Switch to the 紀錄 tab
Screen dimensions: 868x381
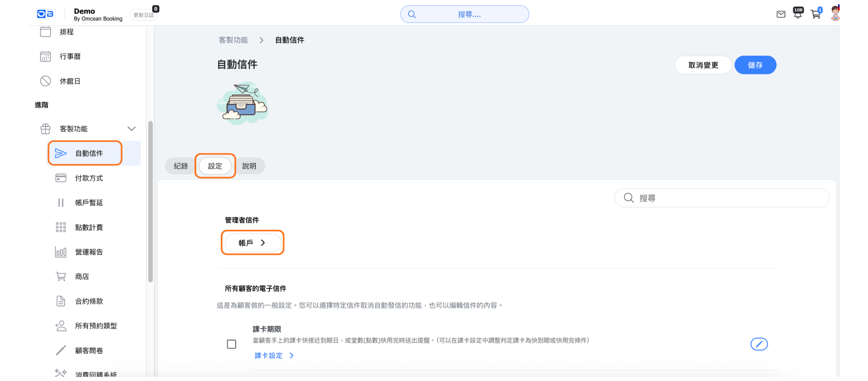181,166
